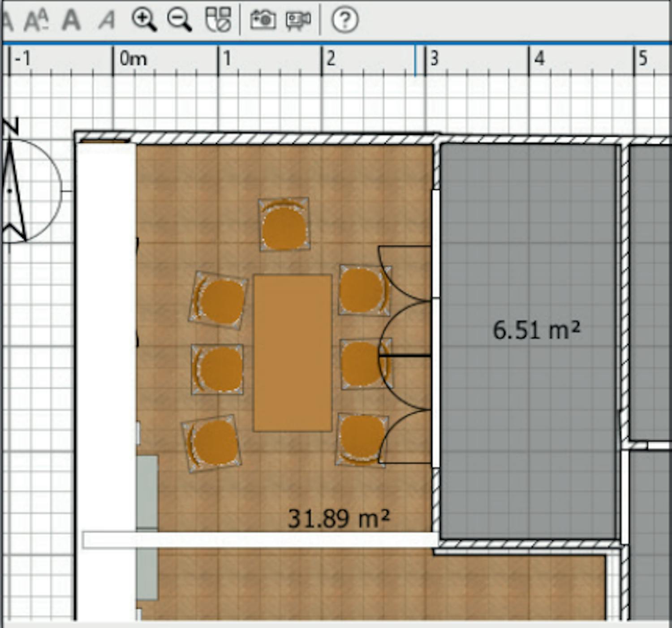Image resolution: width=672 pixels, height=628 pixels.
Task: Open the Create photo camera tool
Action: [263, 20]
